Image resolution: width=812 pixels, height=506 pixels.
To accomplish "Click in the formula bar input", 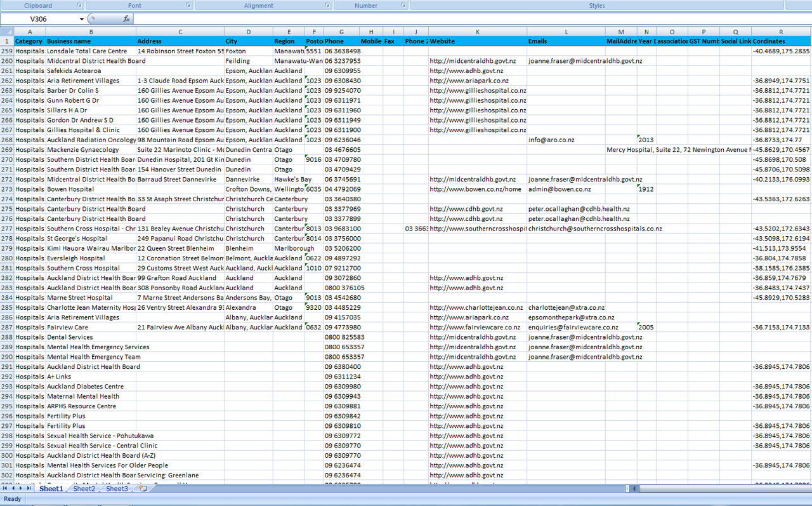I will point(444,19).
